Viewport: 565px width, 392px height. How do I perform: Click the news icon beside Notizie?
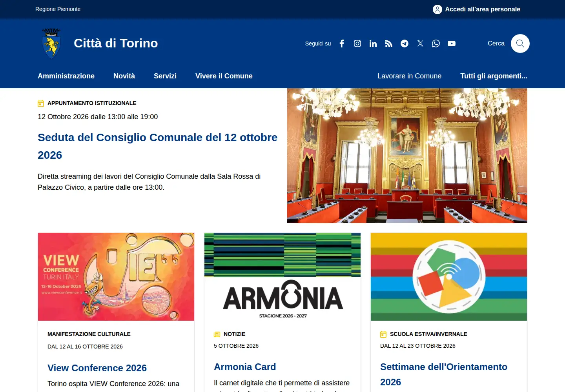217,334
